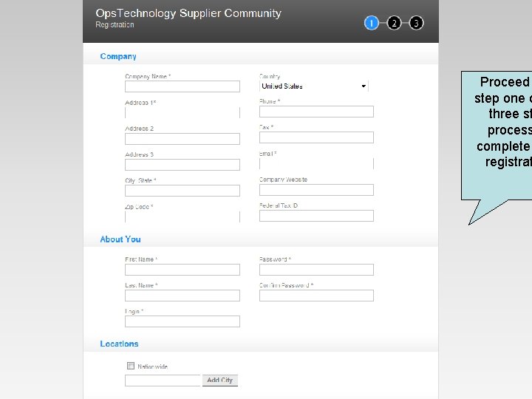Click the city name field beside Add City
The height and width of the screenshot is (399, 532).
coord(163,381)
